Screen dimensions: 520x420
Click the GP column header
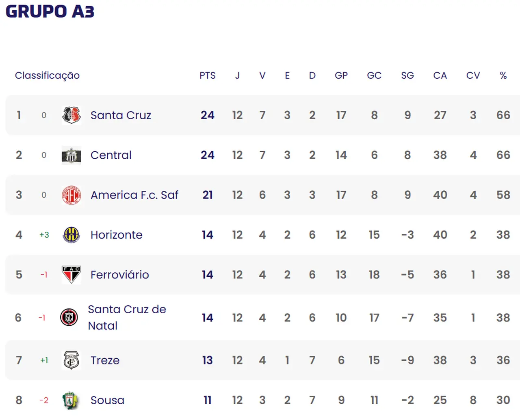341,75
